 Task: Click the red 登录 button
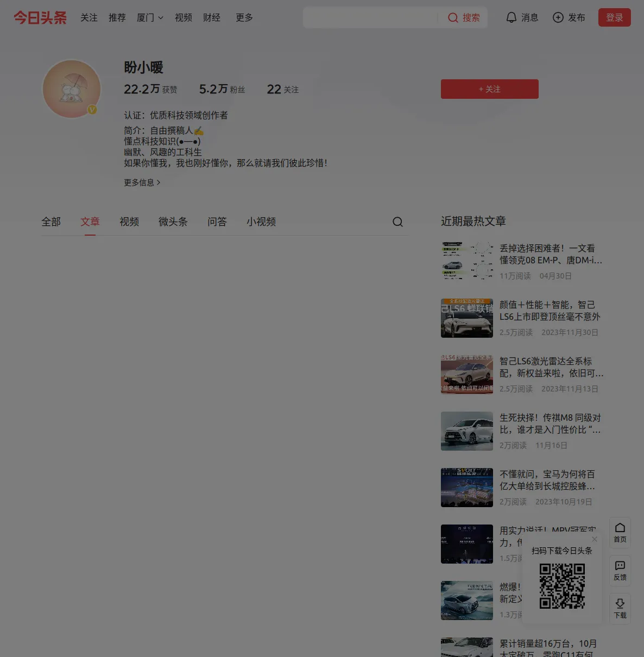[615, 17]
